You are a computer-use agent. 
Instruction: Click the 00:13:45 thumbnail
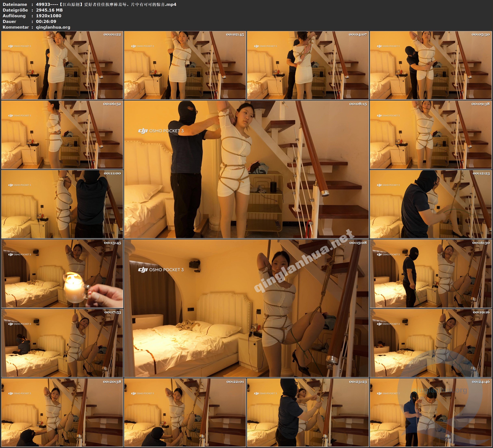pyautogui.click(x=62, y=274)
